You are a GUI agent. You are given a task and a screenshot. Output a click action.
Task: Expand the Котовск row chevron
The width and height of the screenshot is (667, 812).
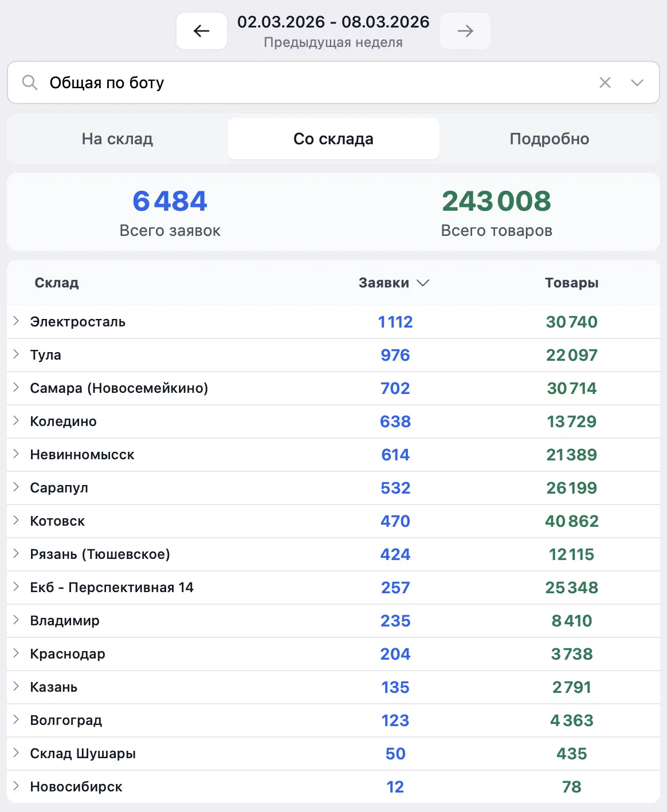[16, 521]
